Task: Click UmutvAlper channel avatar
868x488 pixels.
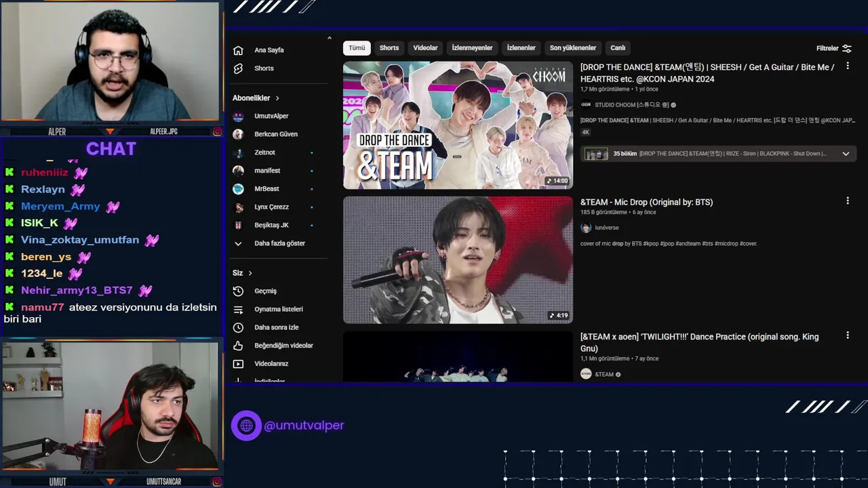Action: point(238,116)
